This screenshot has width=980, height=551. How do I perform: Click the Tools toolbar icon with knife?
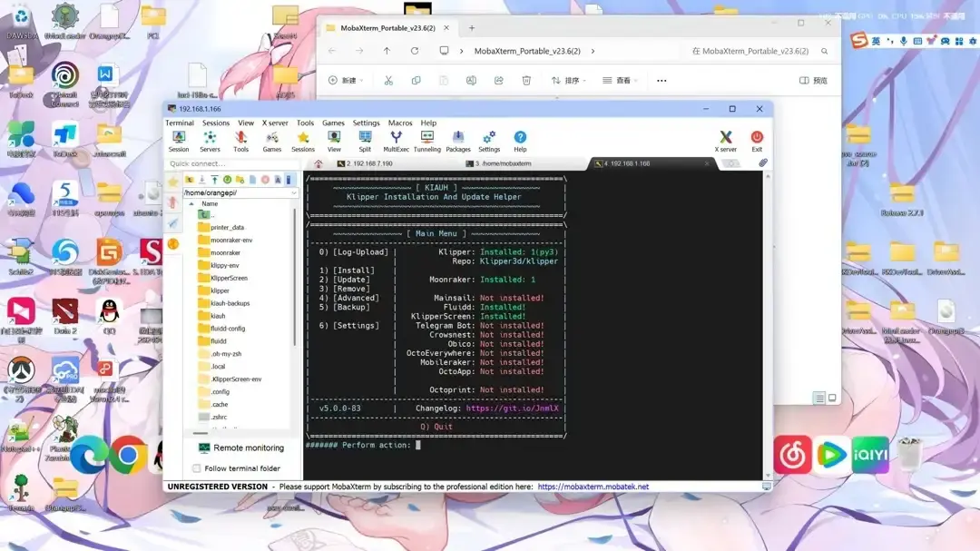240,142
